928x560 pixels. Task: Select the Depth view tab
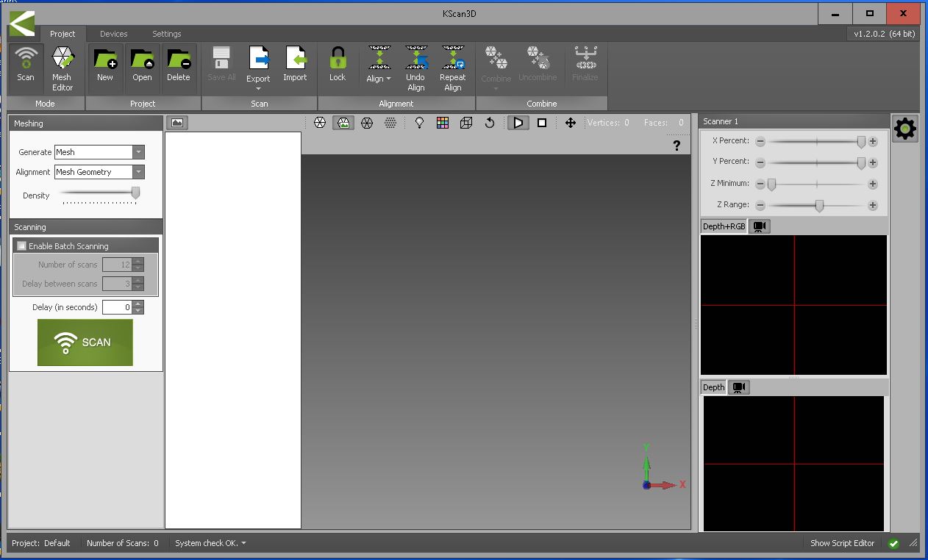click(x=713, y=387)
